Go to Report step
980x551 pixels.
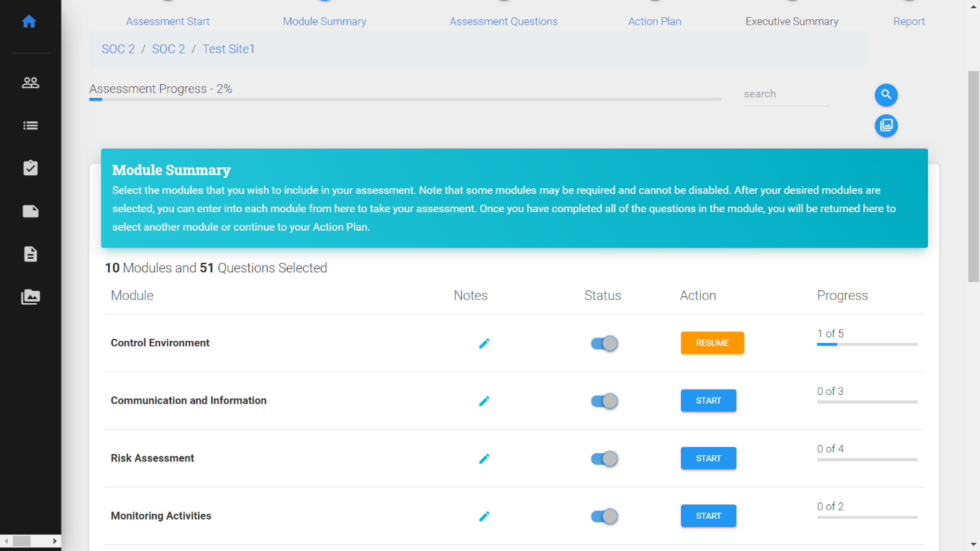[909, 21]
